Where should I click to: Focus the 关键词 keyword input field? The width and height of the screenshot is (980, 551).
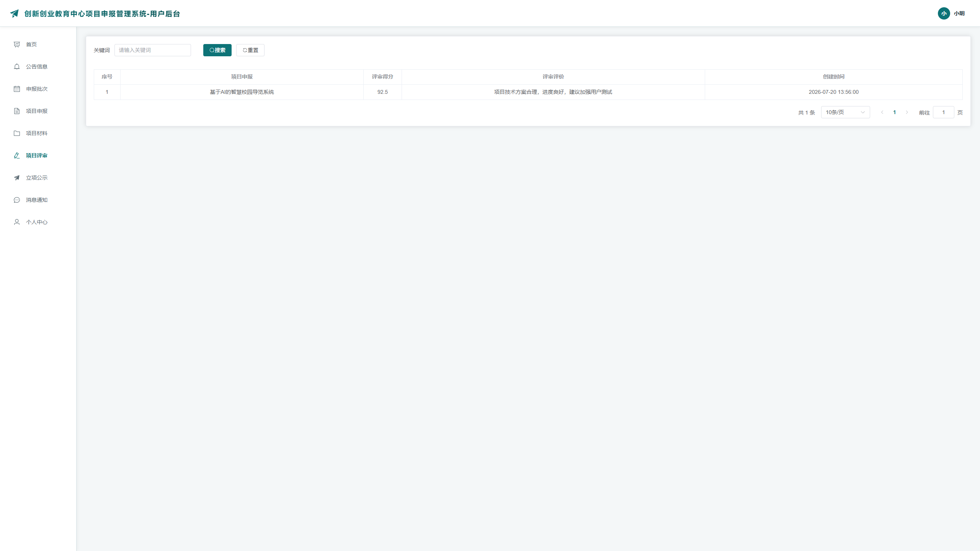pyautogui.click(x=153, y=50)
